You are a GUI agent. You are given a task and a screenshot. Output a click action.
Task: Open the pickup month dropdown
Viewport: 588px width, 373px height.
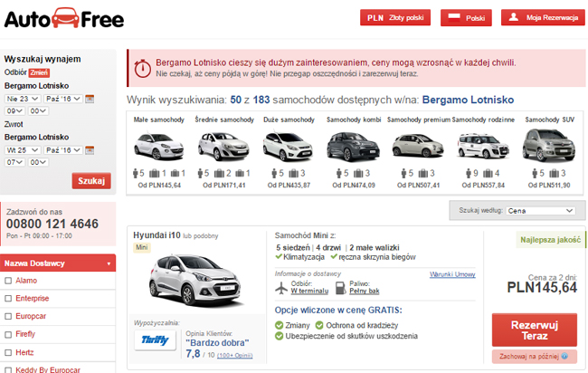pos(63,99)
